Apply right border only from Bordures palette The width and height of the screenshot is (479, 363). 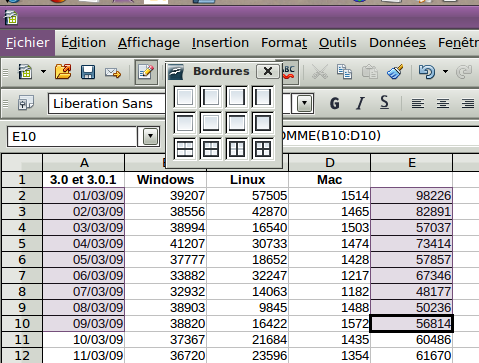[236, 97]
